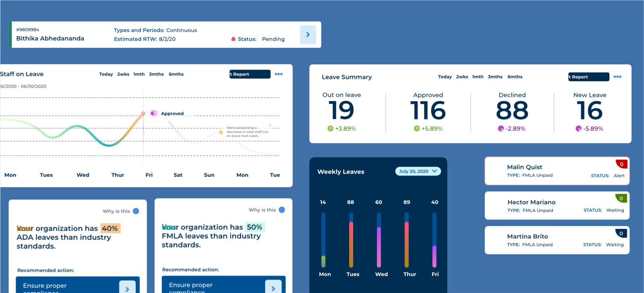Click the Report button in Leave Summary
644x293 pixels.
pyautogui.click(x=588, y=77)
